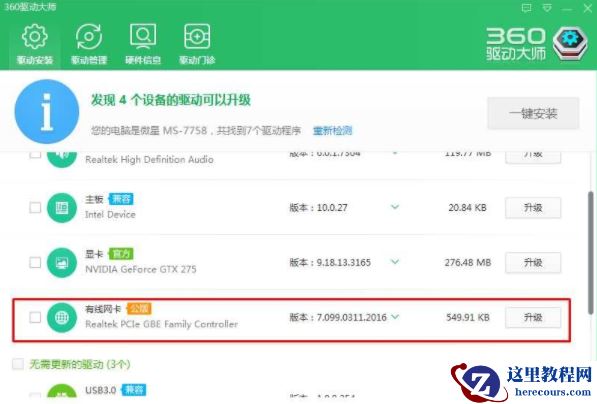Click the 549.91 KB size value

coord(468,317)
